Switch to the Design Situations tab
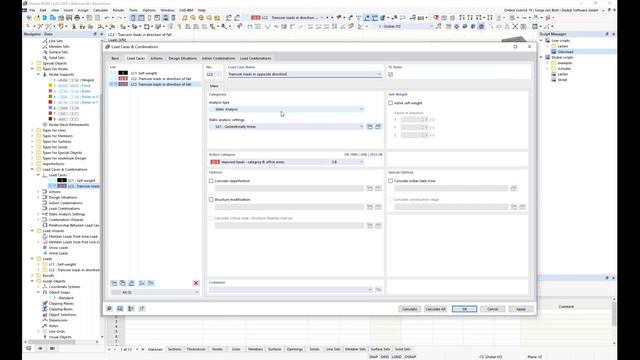 (182, 58)
